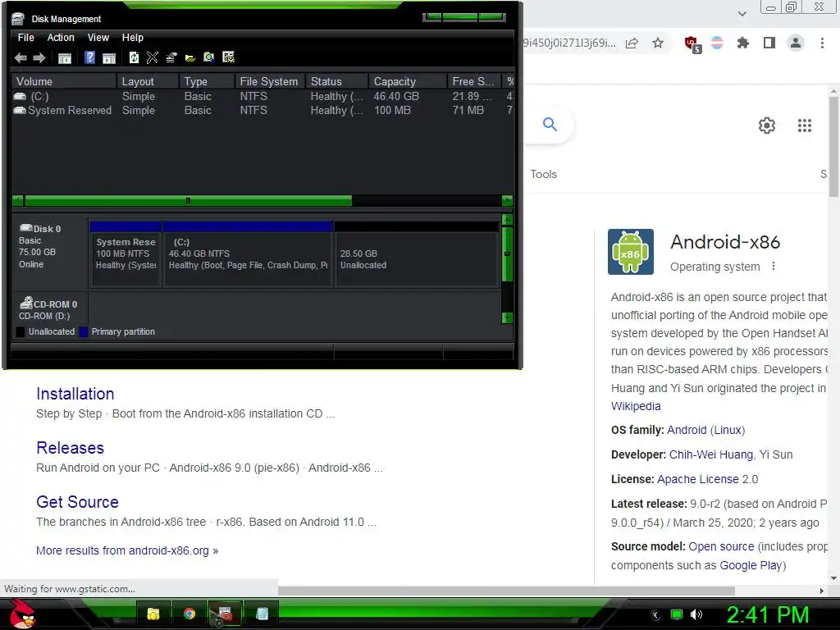Viewport: 840px width, 630px height.
Task: Click the disk pane scroll-down arrow
Action: [x=507, y=317]
